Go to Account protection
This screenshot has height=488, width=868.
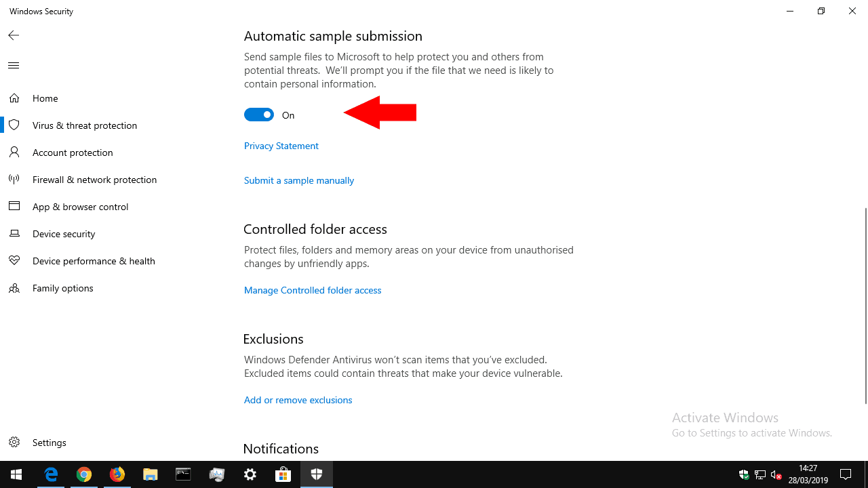[x=73, y=152]
